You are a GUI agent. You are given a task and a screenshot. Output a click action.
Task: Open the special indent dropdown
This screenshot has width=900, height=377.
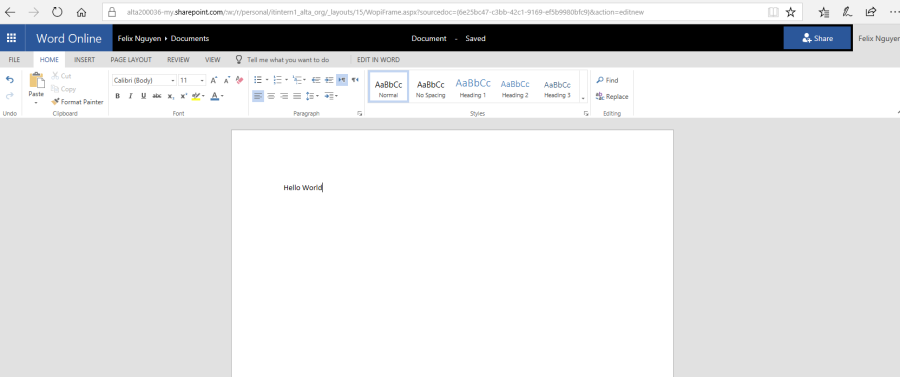tap(331, 96)
